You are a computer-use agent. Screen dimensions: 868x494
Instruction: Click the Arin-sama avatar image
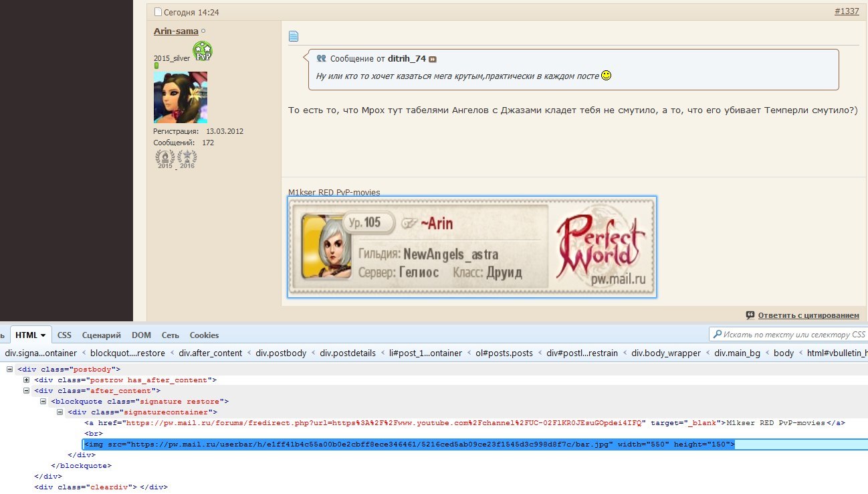tap(181, 98)
